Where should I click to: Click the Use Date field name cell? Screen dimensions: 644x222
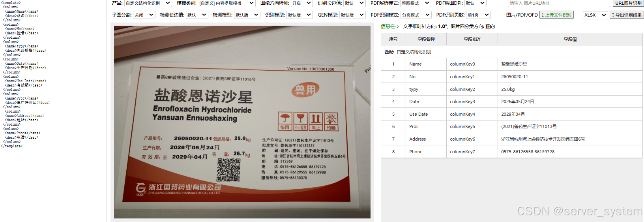426,114
